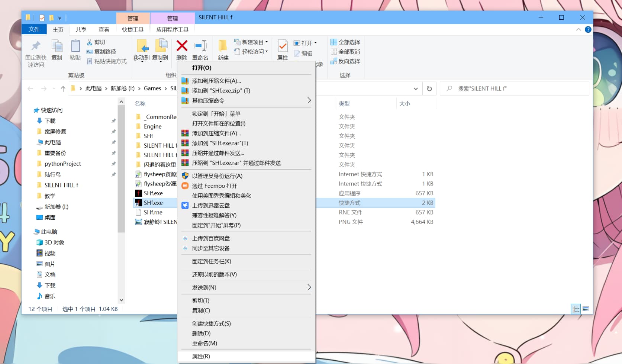The height and width of the screenshot is (364, 622).
Task: Expand 其他压缩命令 submenu
Action: pyautogui.click(x=246, y=100)
